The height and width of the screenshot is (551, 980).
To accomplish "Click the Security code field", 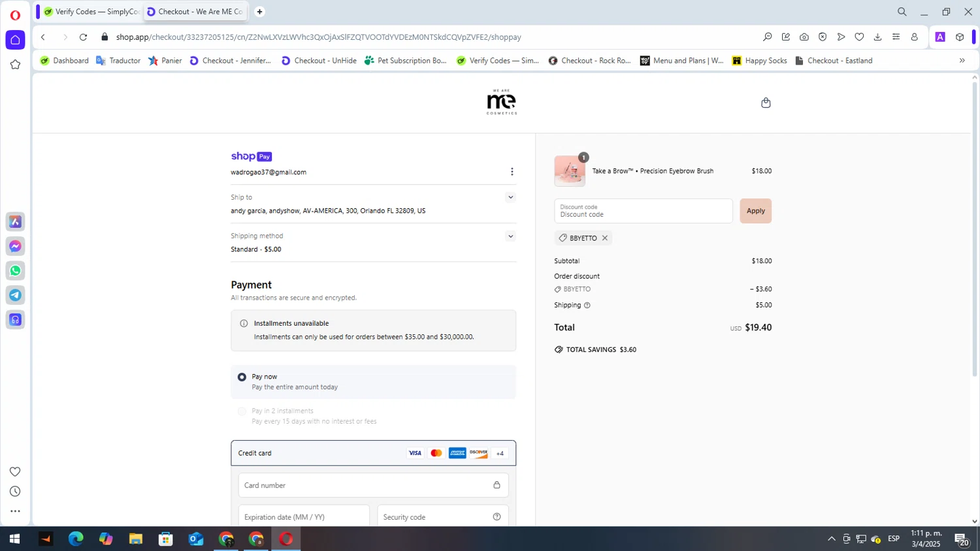I will pos(443,516).
